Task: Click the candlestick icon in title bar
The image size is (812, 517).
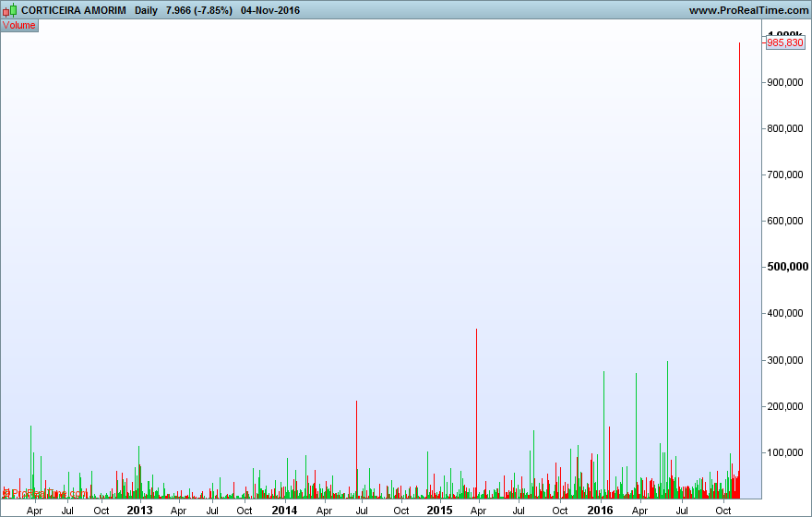Action: tap(9, 10)
